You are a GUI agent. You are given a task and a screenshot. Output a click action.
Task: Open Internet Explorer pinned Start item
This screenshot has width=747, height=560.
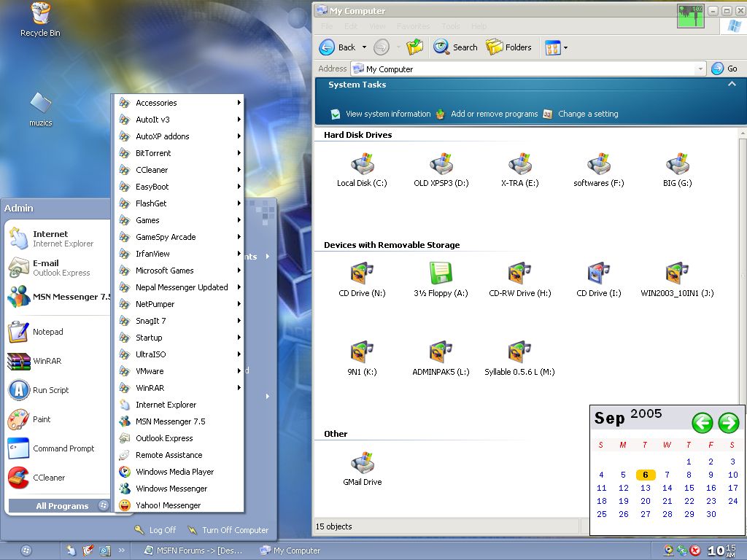(x=58, y=238)
